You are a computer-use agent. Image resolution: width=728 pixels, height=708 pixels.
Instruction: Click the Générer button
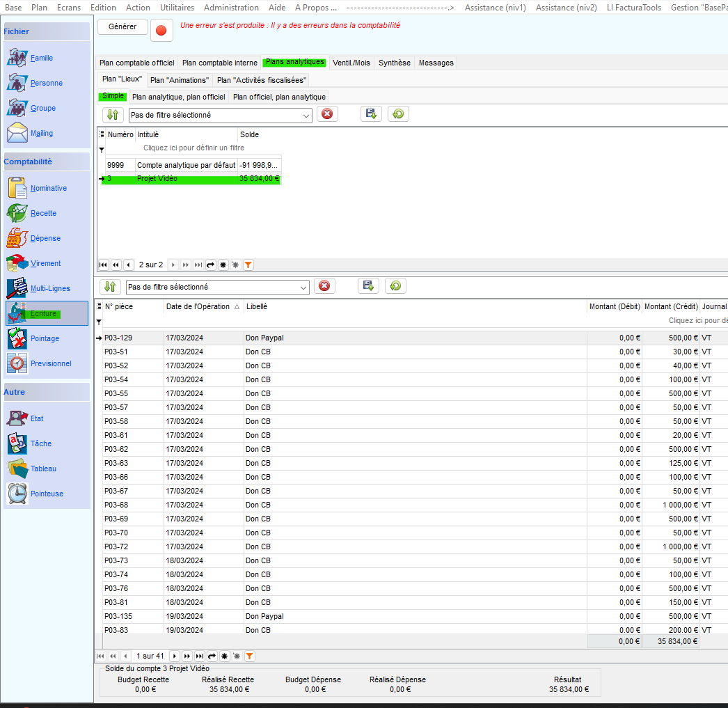coord(122,26)
